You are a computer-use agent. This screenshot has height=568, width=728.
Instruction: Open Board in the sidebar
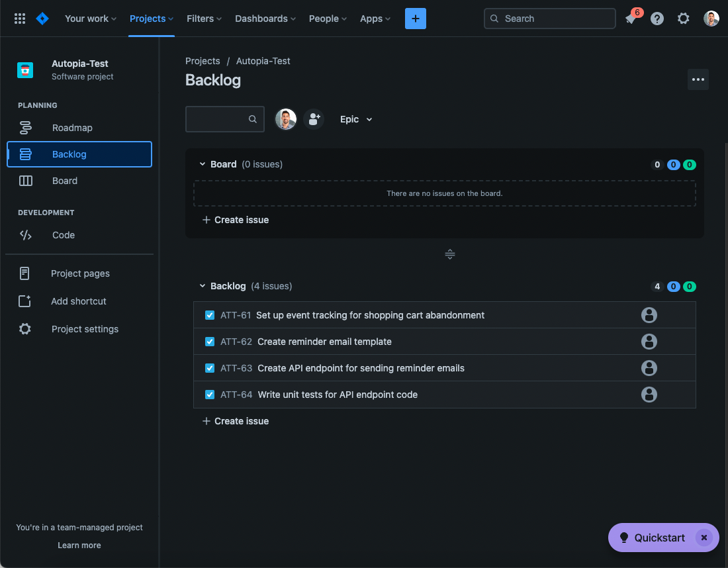79,181
